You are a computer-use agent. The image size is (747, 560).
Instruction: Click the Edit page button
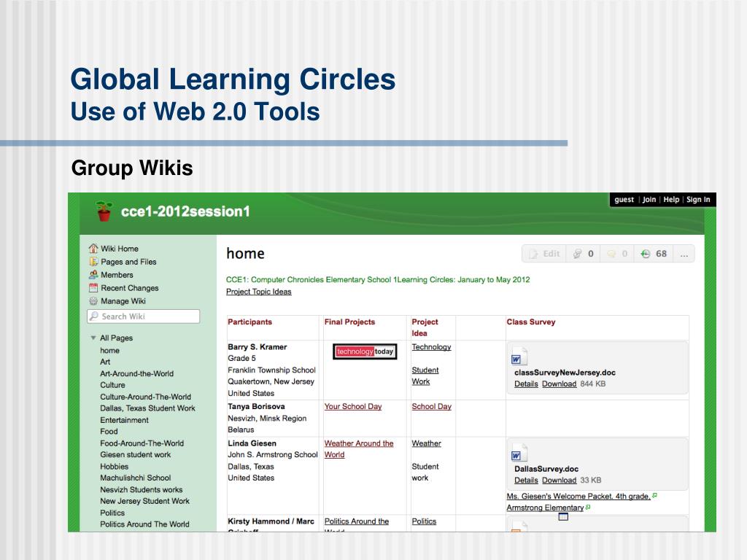tap(544, 254)
